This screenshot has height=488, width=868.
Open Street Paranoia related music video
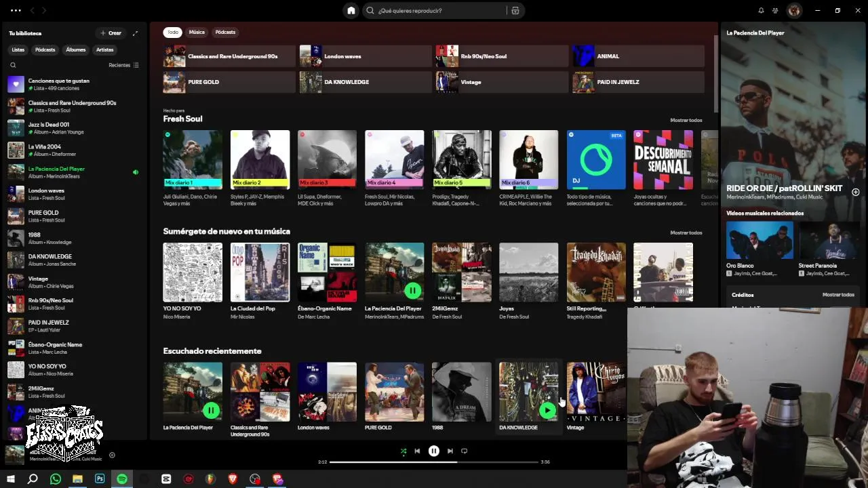tap(829, 249)
